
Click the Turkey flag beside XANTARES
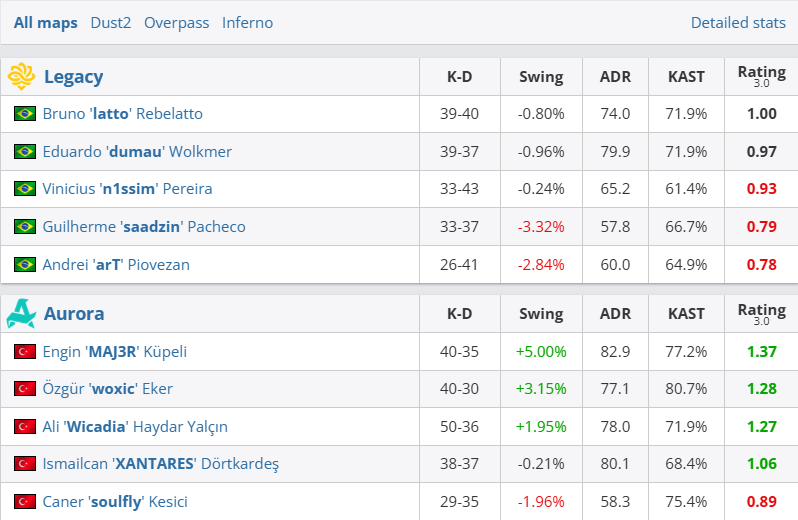[25, 464]
